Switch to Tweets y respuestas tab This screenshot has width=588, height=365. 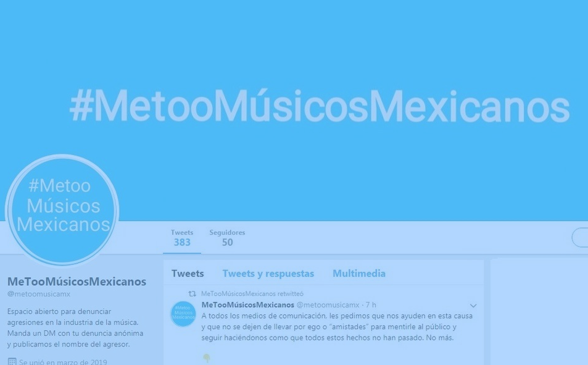tap(268, 274)
